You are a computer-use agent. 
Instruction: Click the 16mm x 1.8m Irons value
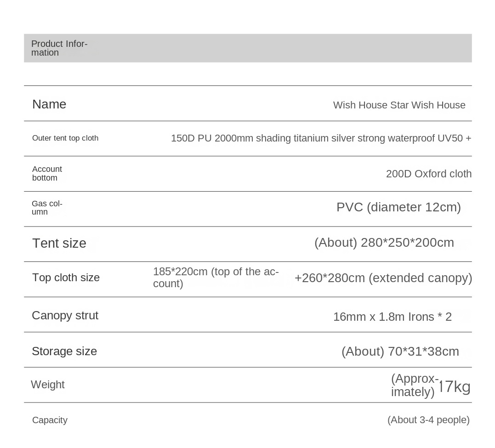click(x=392, y=317)
